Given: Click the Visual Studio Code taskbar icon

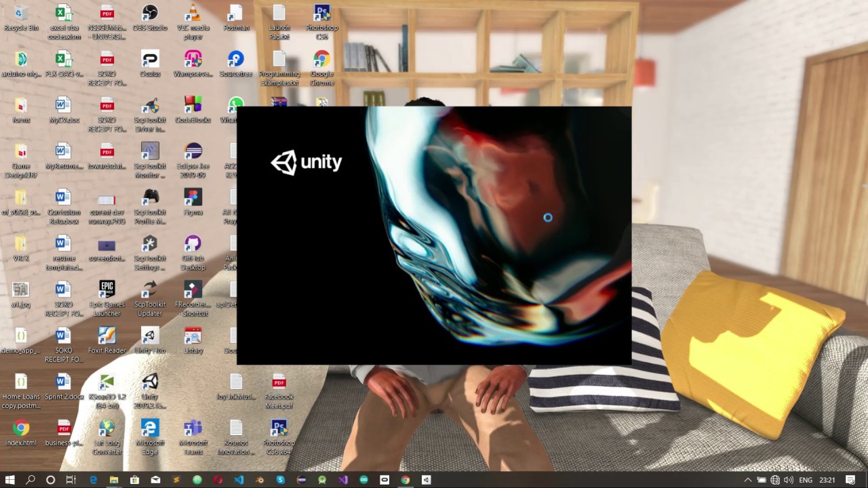Looking at the screenshot, I should pos(239,480).
